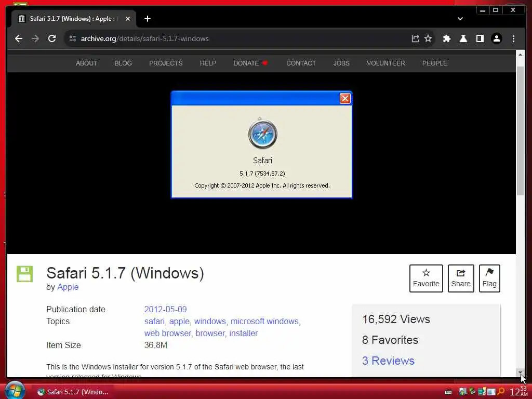532x399 pixels.
Task: Open the web browser topic link
Action: pyautogui.click(x=168, y=333)
